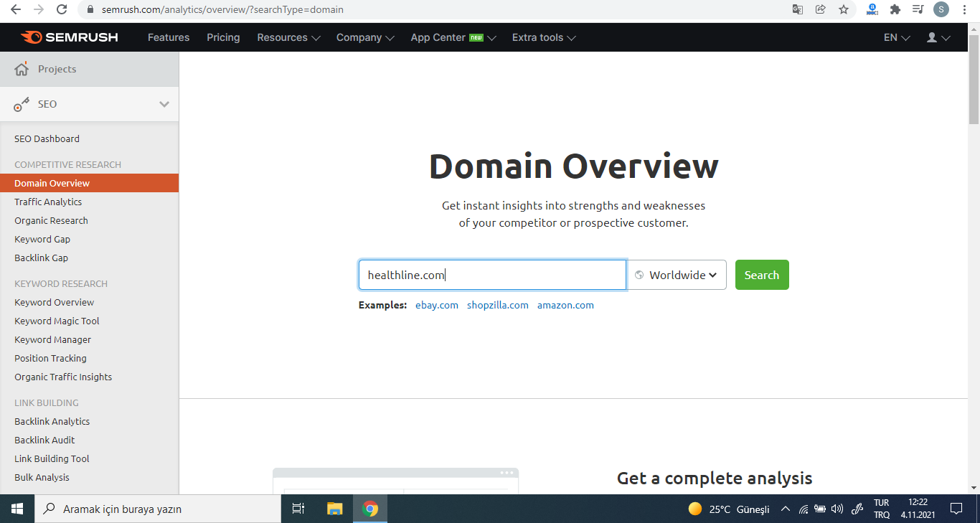This screenshot has height=523, width=980.
Task: Open File Explorer from taskbar
Action: tap(335, 509)
